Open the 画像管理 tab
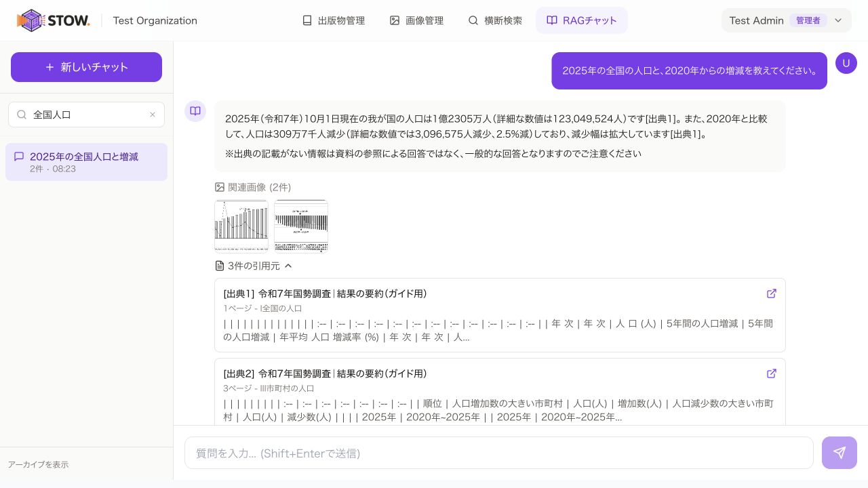868x488 pixels. pyautogui.click(x=416, y=20)
